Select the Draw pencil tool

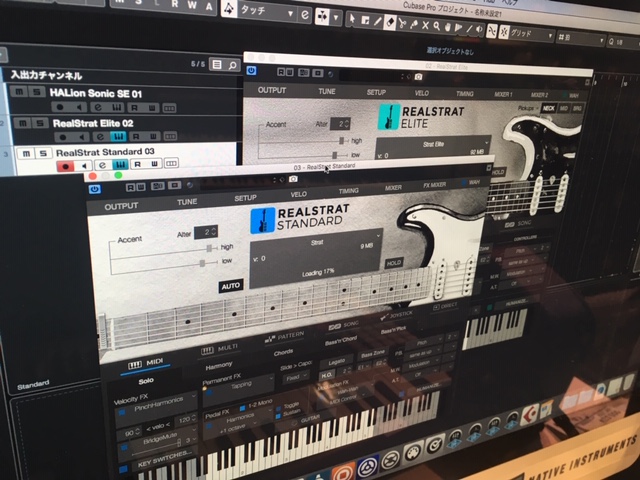point(378,21)
